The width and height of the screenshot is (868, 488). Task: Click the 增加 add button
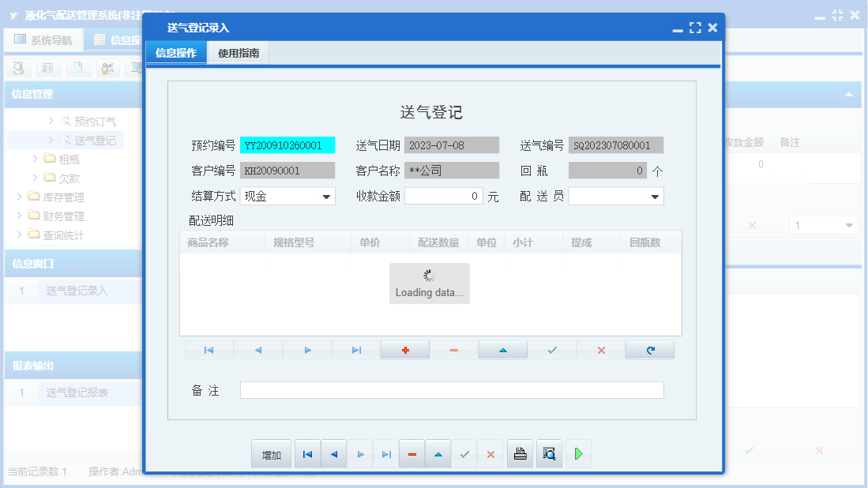pos(271,454)
